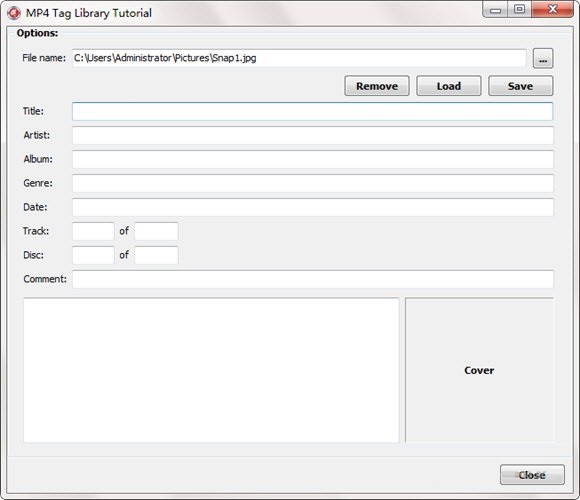The width and height of the screenshot is (580, 500).
Task: Click the MP4 Tag Library app icon
Action: [x=14, y=13]
